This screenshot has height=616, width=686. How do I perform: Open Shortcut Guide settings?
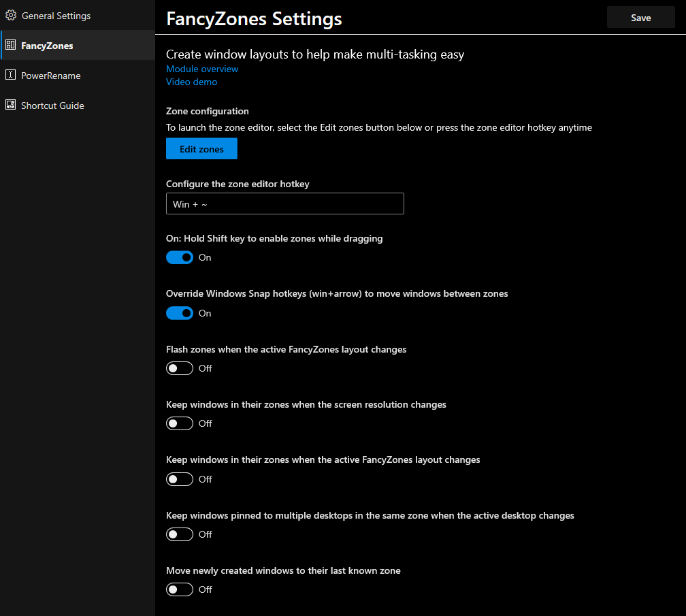pos(78,106)
